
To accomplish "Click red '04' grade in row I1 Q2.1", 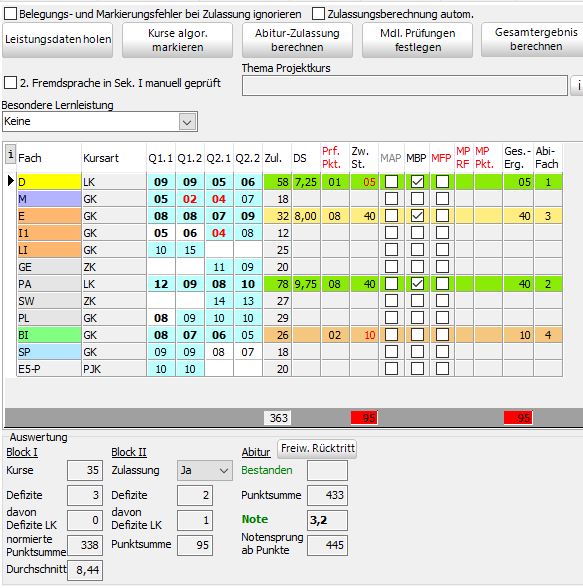I will 219,233.
